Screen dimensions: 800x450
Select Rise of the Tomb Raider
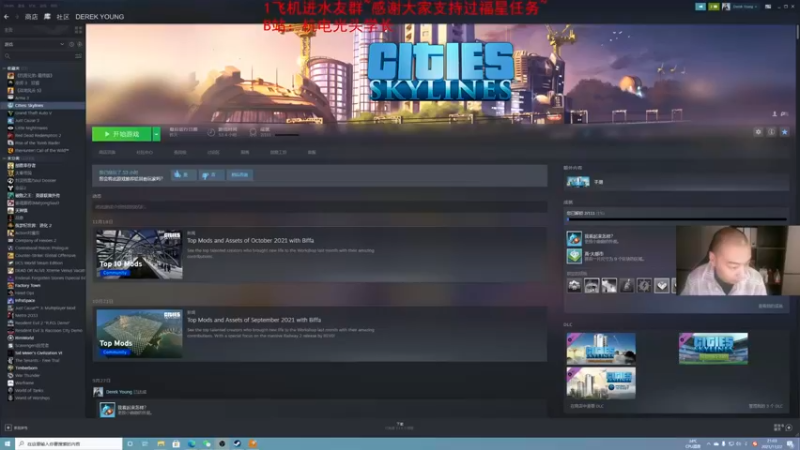tap(37, 143)
